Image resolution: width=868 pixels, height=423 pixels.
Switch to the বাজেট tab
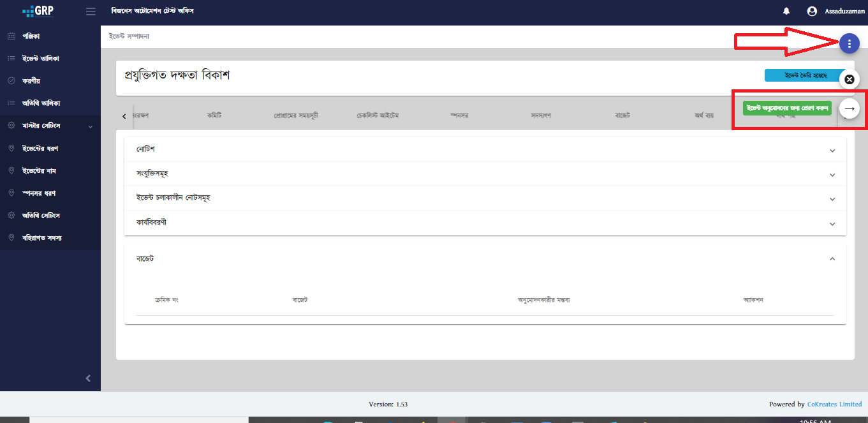tap(622, 115)
